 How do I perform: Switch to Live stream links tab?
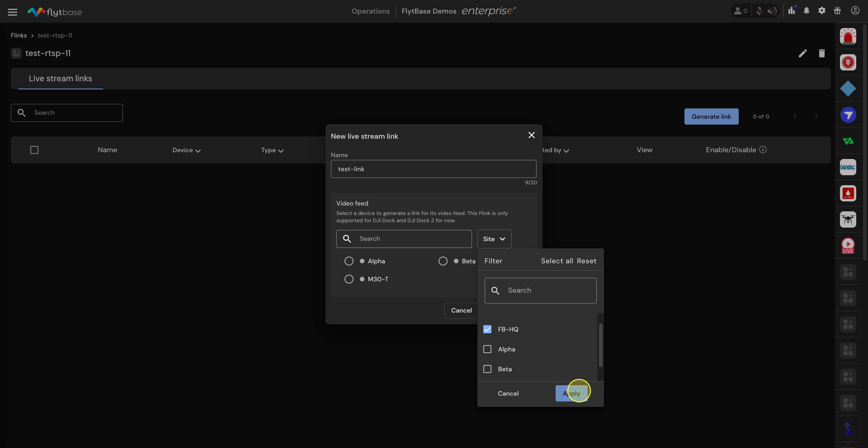point(61,79)
